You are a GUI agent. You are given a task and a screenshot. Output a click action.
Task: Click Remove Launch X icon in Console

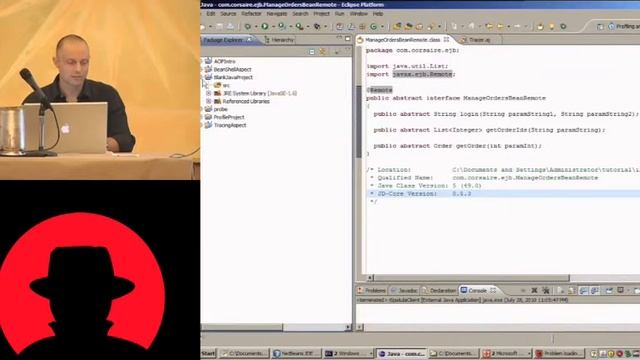(534, 290)
